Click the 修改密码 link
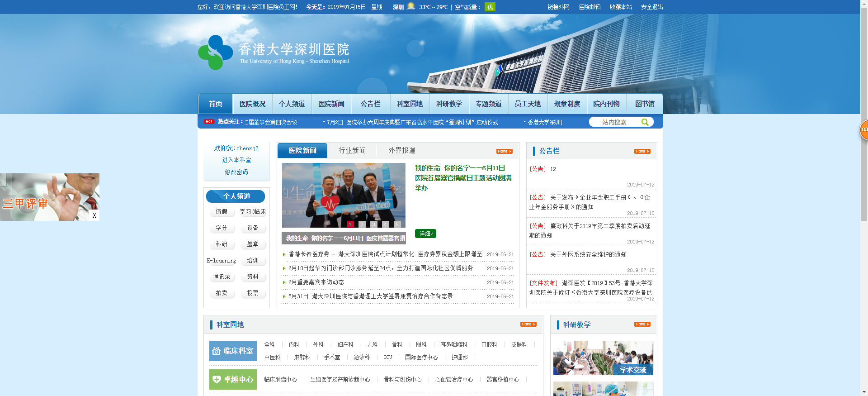Viewport: 868px width, 396px height. (x=236, y=172)
